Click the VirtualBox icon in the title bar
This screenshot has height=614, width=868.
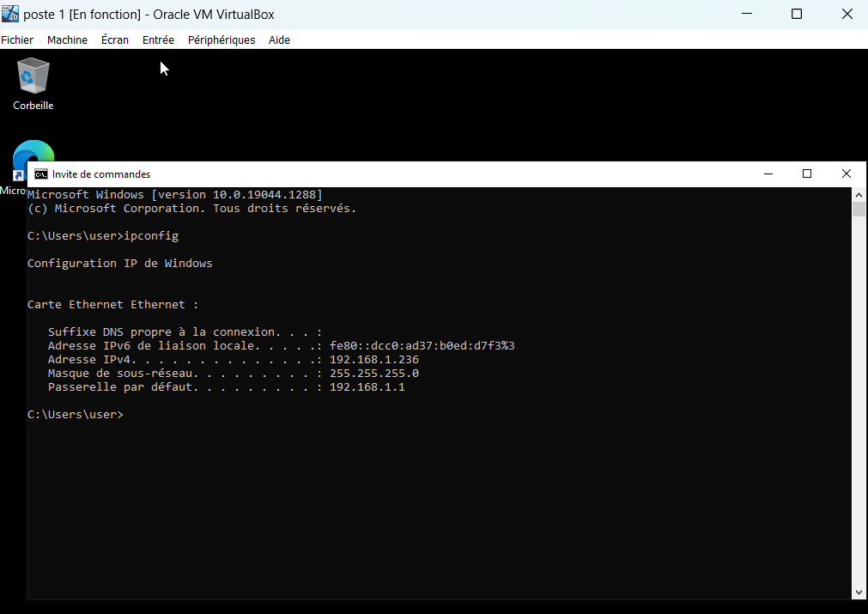coord(11,15)
